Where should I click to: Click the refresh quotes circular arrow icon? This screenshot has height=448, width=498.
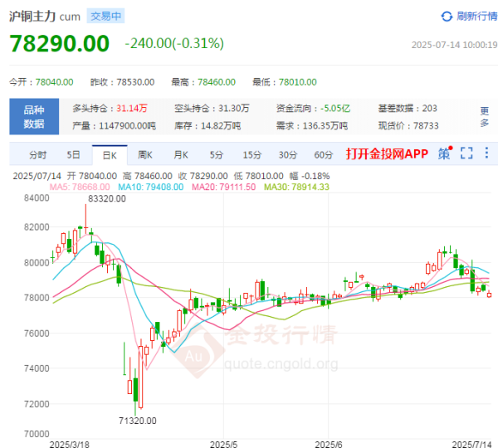(447, 17)
